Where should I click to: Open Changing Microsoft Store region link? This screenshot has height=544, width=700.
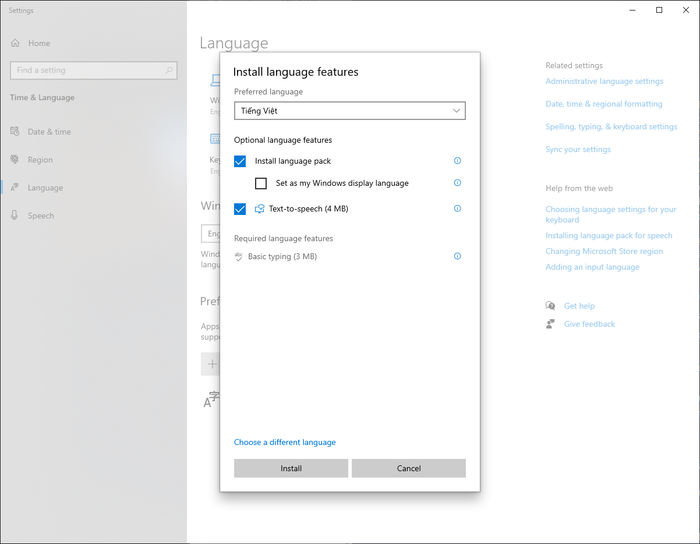tap(604, 251)
